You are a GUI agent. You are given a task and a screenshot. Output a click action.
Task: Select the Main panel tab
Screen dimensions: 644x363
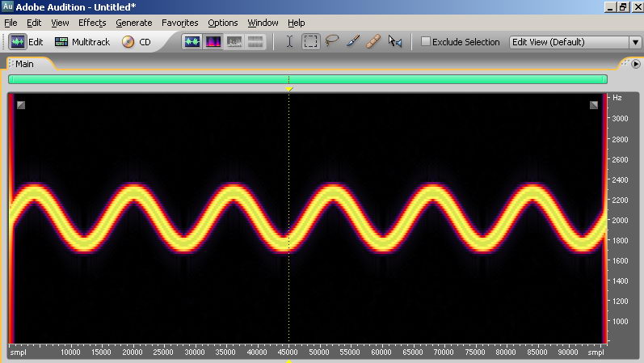click(x=25, y=63)
